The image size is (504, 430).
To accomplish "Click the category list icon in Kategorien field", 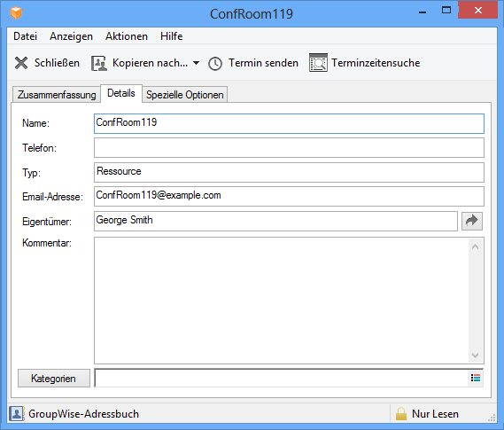I will pos(476,378).
